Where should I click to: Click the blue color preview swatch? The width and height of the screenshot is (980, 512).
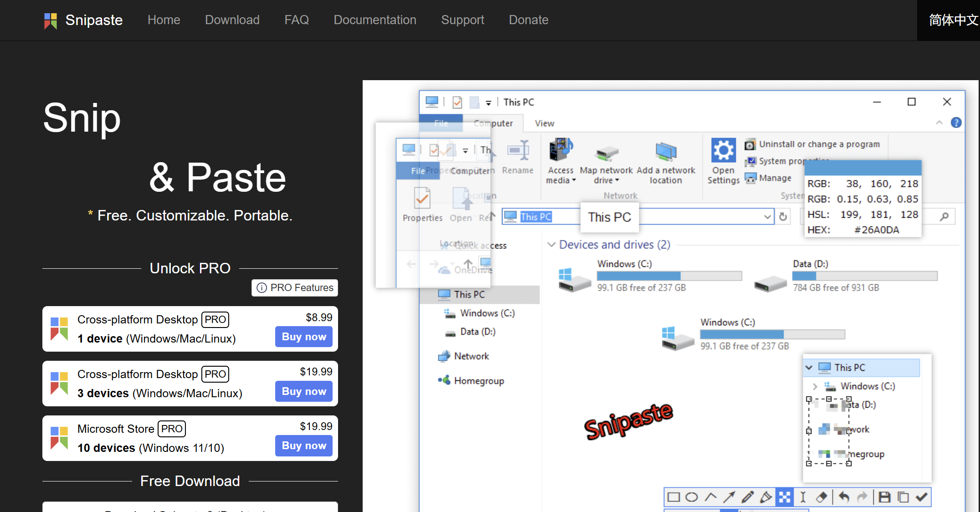point(863,168)
